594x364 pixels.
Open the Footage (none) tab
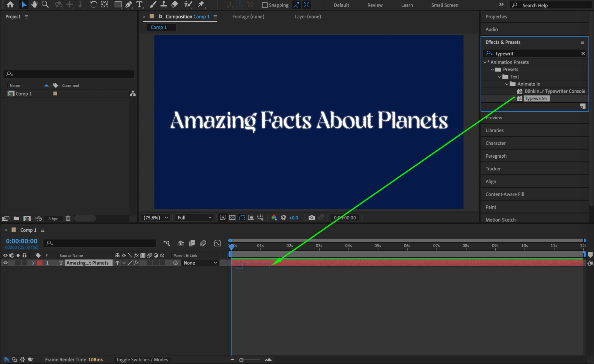point(248,17)
